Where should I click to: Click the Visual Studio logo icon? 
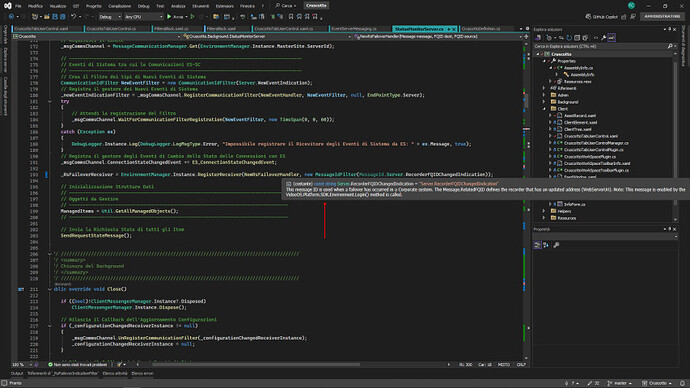[x=7, y=6]
